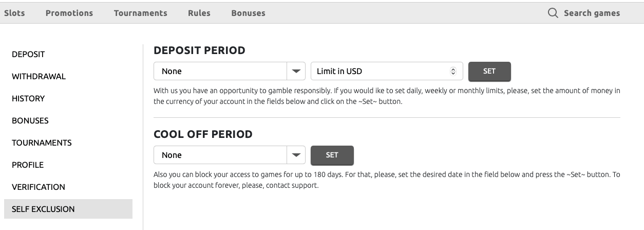Open the Rules tab
The height and width of the screenshot is (230, 644).
(199, 13)
